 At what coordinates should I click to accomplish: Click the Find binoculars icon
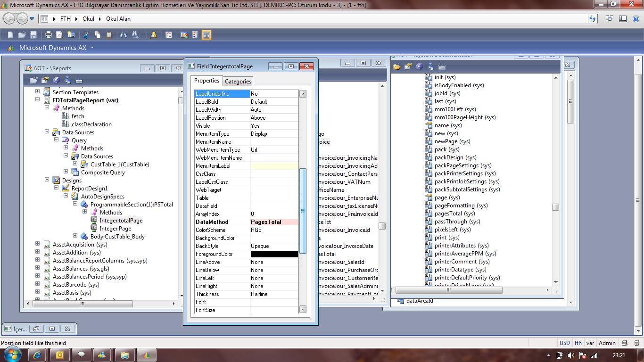point(124,35)
